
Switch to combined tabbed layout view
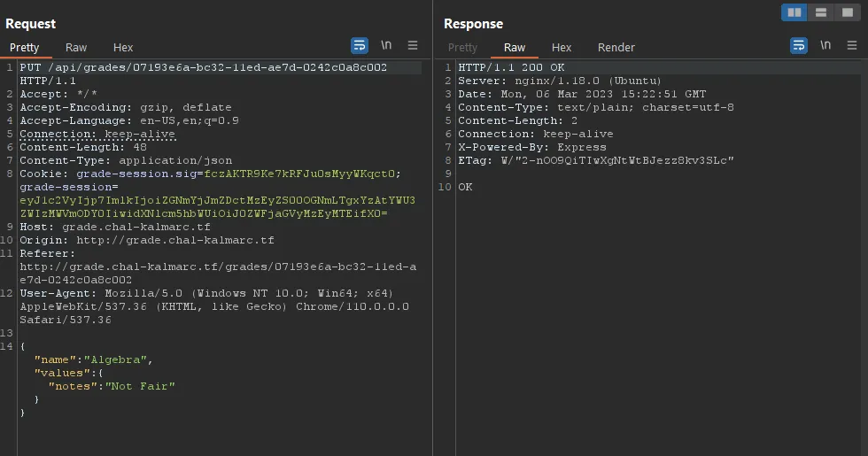tap(848, 12)
